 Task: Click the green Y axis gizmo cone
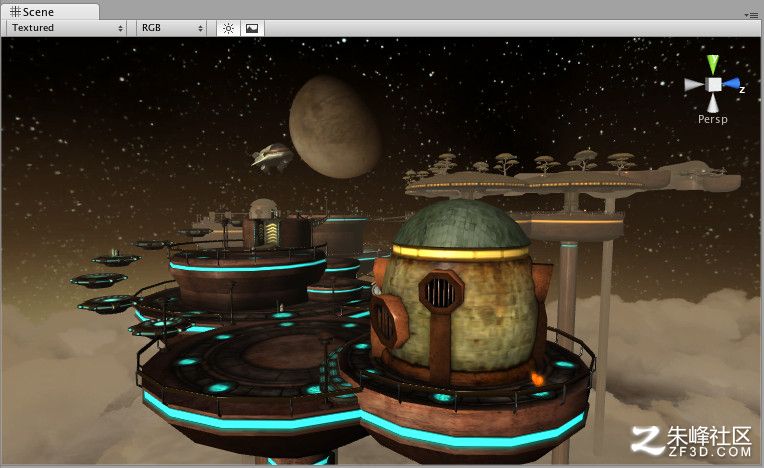pyautogui.click(x=713, y=64)
